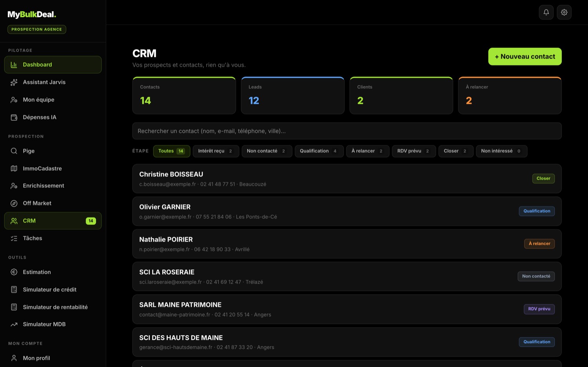Open notifications bell icon
Image resolution: width=588 pixels, height=367 pixels.
click(546, 12)
